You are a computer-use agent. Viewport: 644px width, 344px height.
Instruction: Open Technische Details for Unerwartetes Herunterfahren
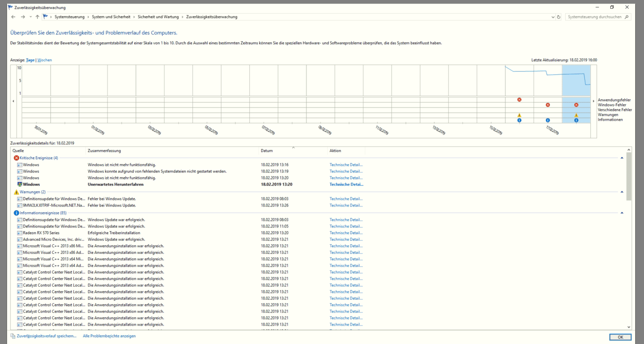point(346,184)
